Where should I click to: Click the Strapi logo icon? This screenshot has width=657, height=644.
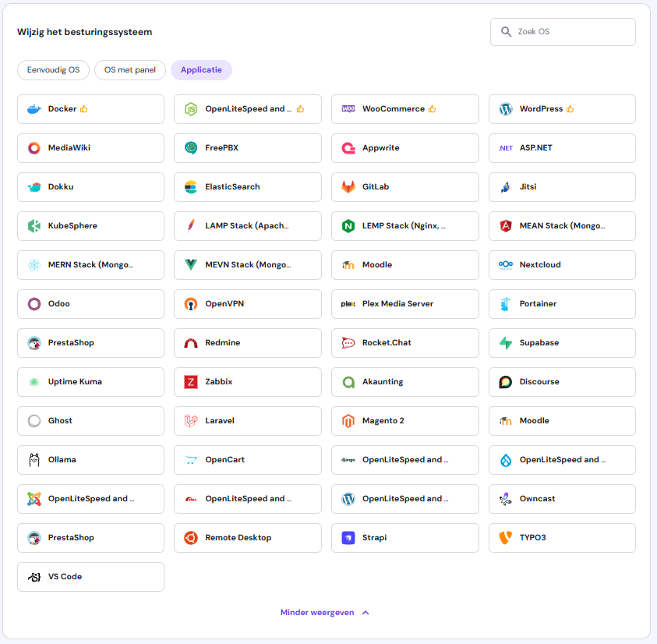click(348, 538)
